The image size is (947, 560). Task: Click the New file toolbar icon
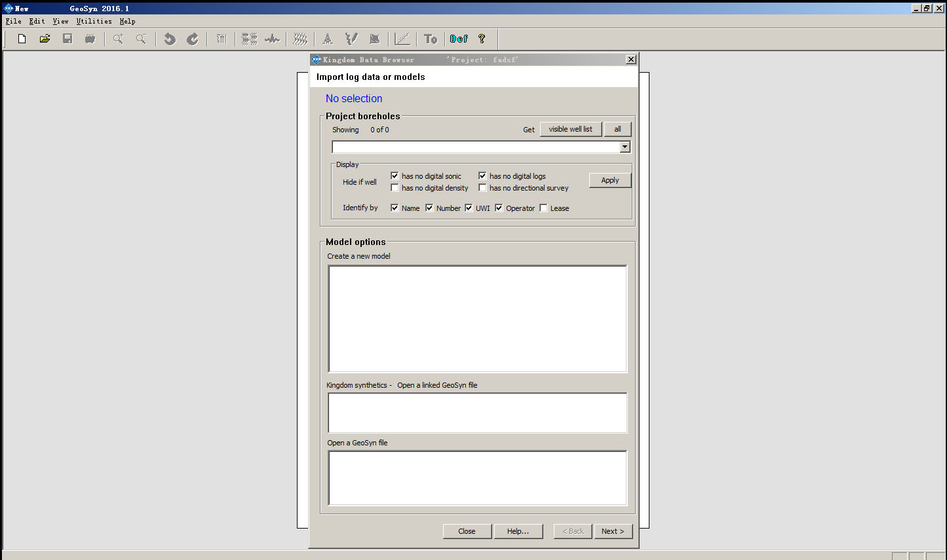pyautogui.click(x=22, y=39)
